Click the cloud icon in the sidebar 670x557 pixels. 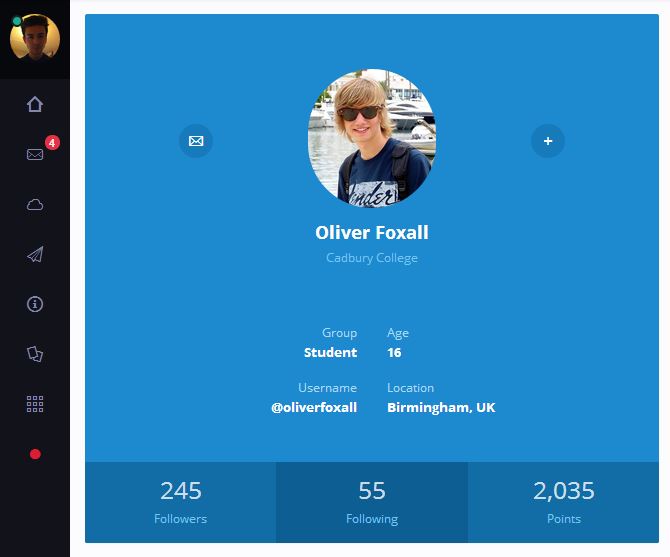click(x=35, y=205)
